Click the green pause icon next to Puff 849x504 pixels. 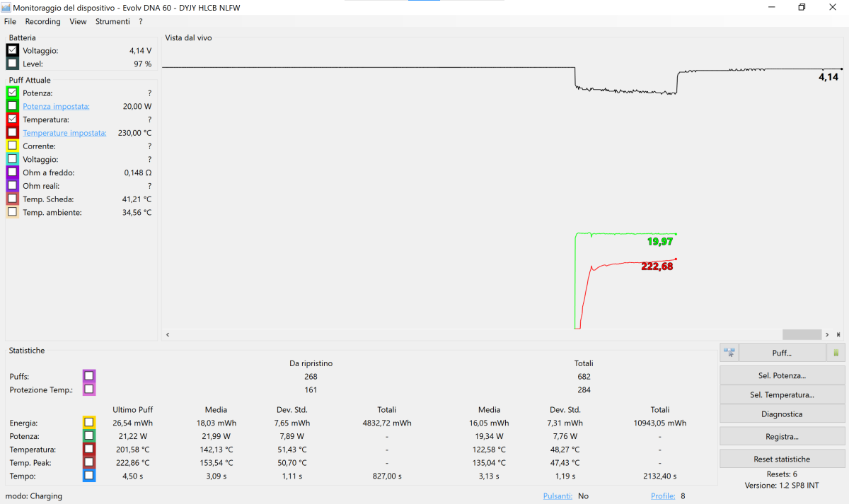coord(836,352)
